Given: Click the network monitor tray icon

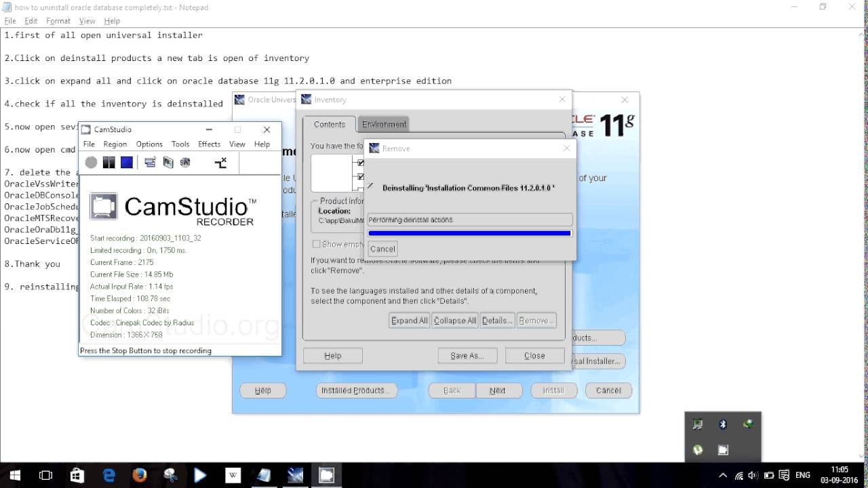Looking at the screenshot, I should point(697,424).
